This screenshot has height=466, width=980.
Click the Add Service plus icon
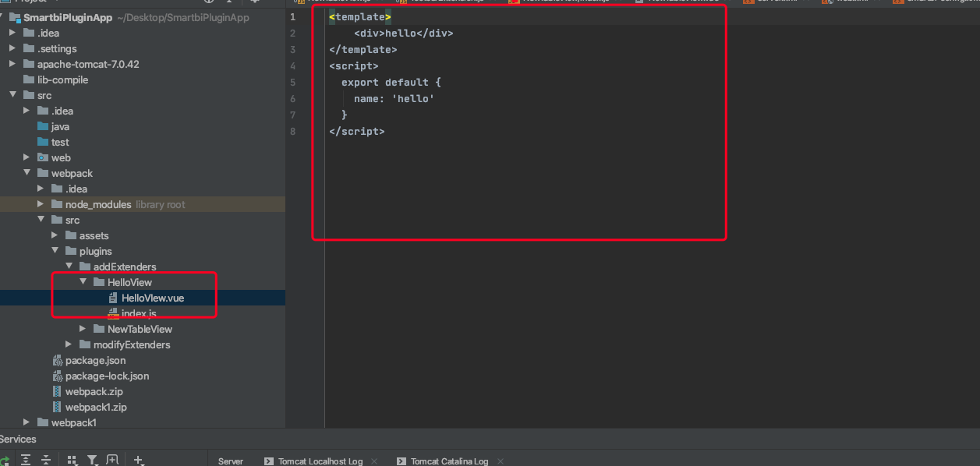(x=138, y=461)
